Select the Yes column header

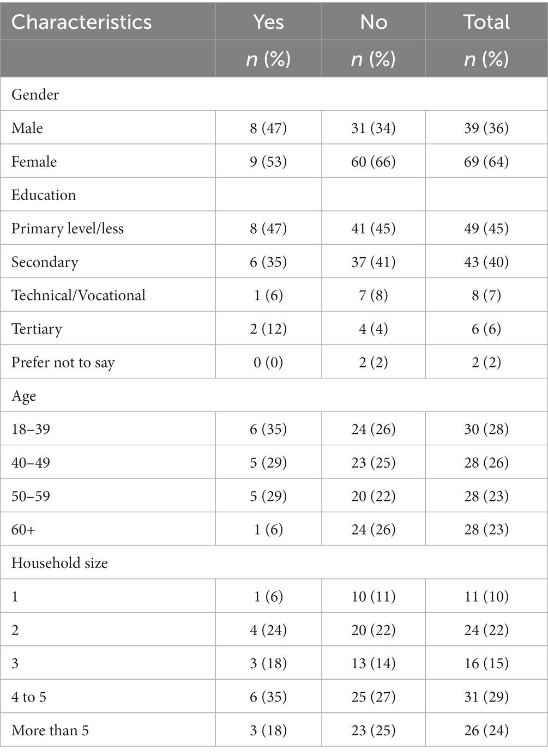point(268,22)
